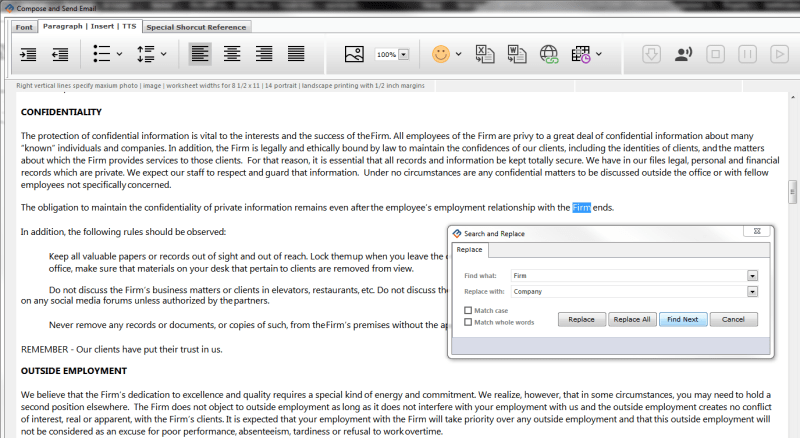800x438 pixels.
Task: Click the text-to-speech speak icon
Action: tap(683, 54)
